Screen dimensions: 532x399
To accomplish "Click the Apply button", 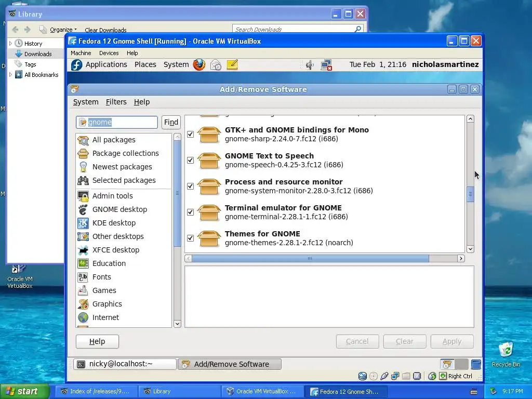I will [452, 341].
